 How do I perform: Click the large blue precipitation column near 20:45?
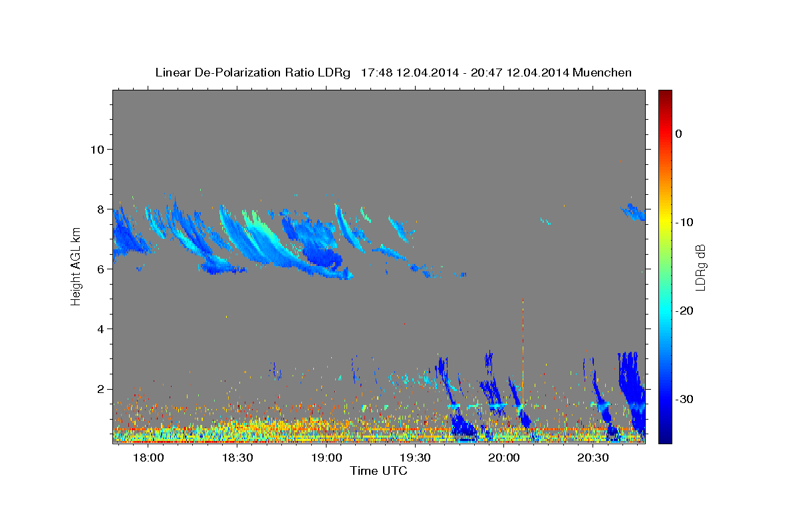coord(632,392)
